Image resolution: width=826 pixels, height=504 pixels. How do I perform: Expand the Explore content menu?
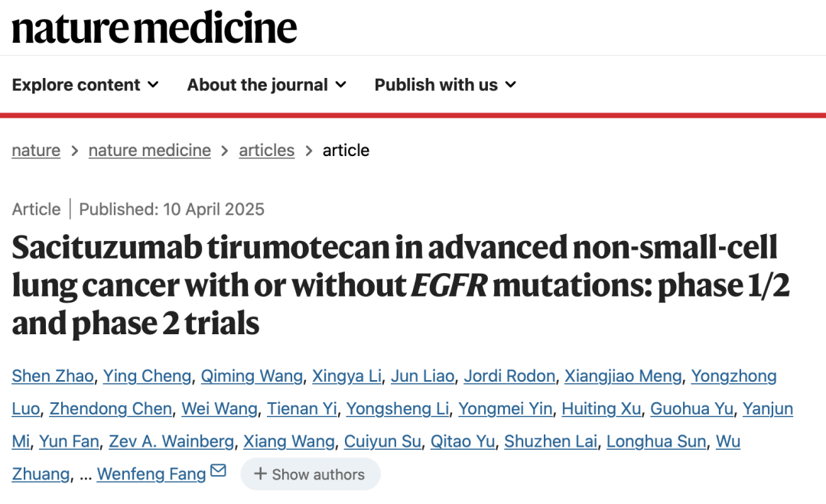[85, 85]
